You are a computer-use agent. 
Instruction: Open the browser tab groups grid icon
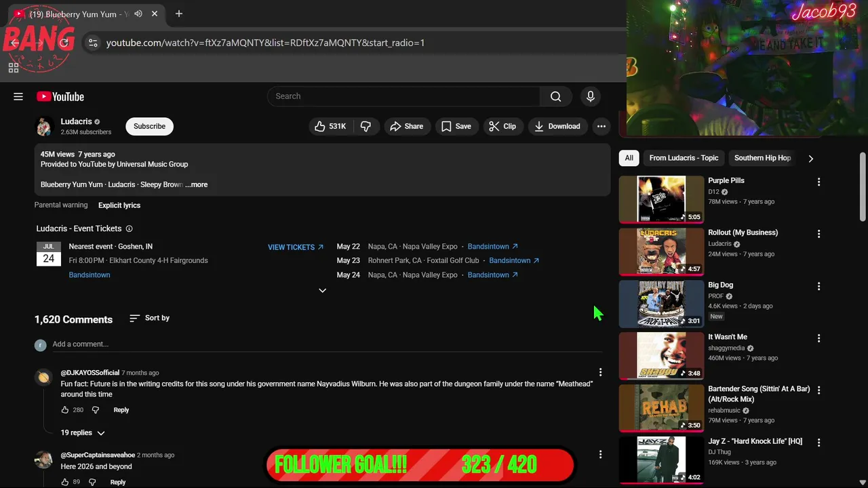[x=13, y=68]
